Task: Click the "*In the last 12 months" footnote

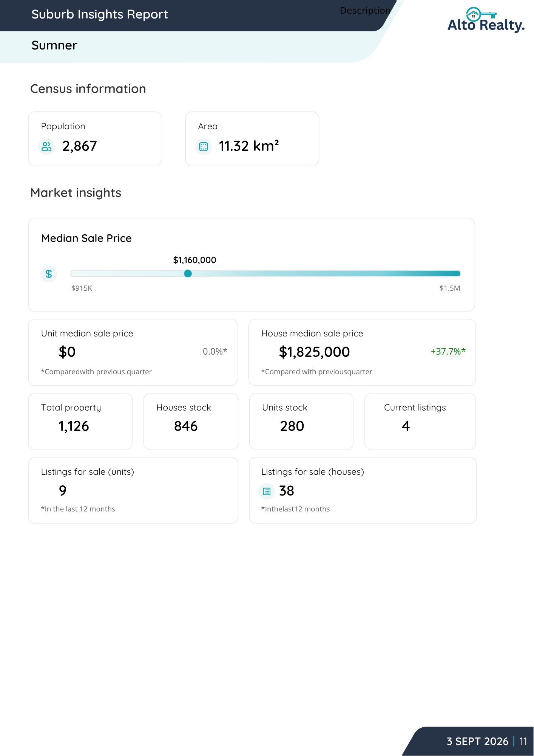Action: 78,509
